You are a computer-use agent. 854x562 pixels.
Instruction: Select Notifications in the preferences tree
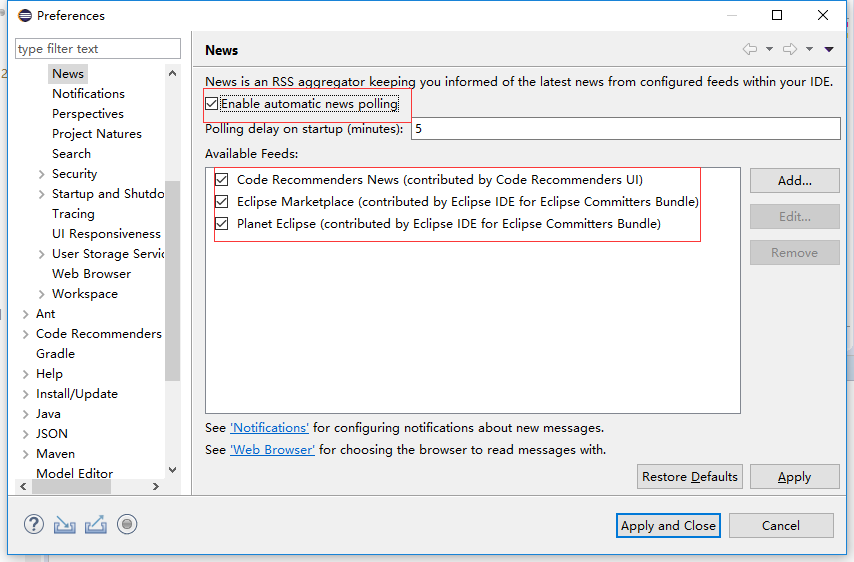[x=88, y=94]
